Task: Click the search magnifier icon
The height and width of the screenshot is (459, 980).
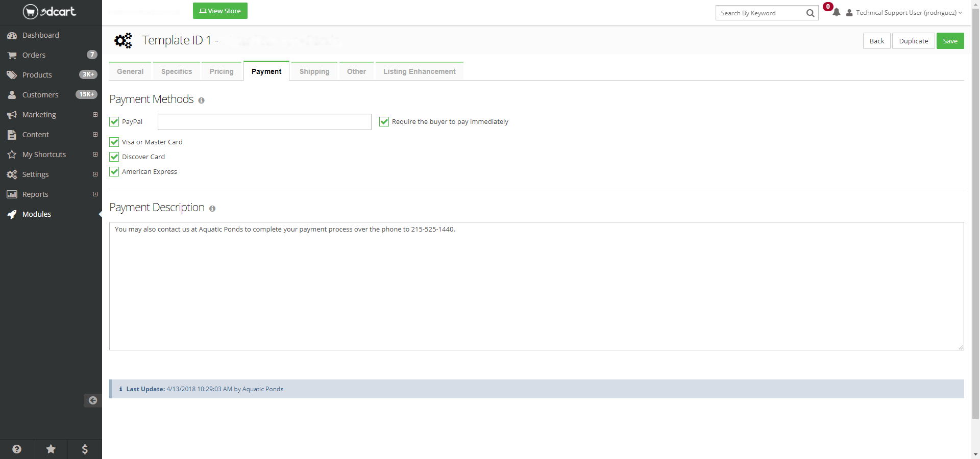Action: pos(810,13)
